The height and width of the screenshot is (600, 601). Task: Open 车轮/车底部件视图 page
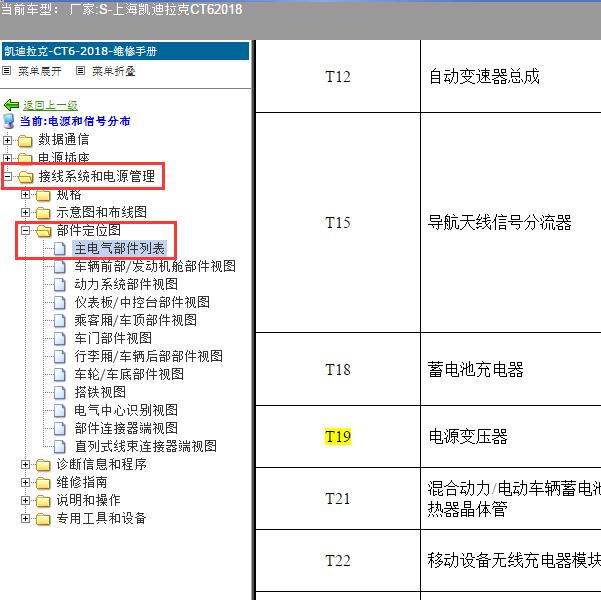pos(129,374)
